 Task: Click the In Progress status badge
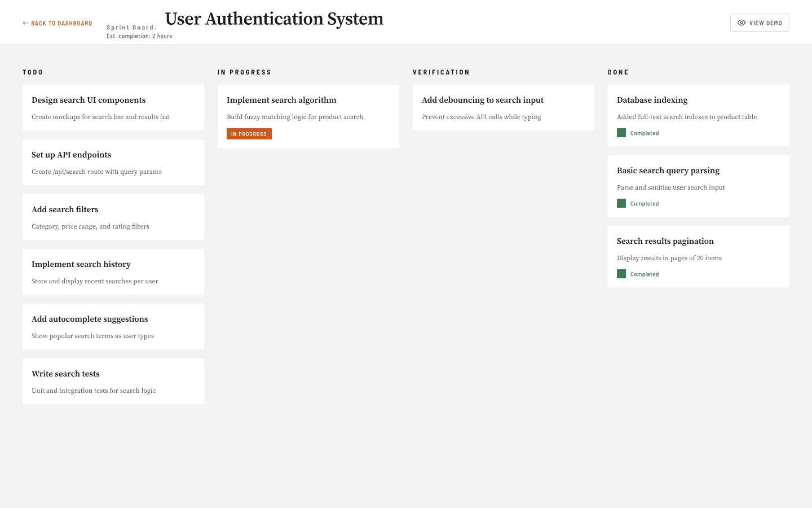(x=249, y=134)
